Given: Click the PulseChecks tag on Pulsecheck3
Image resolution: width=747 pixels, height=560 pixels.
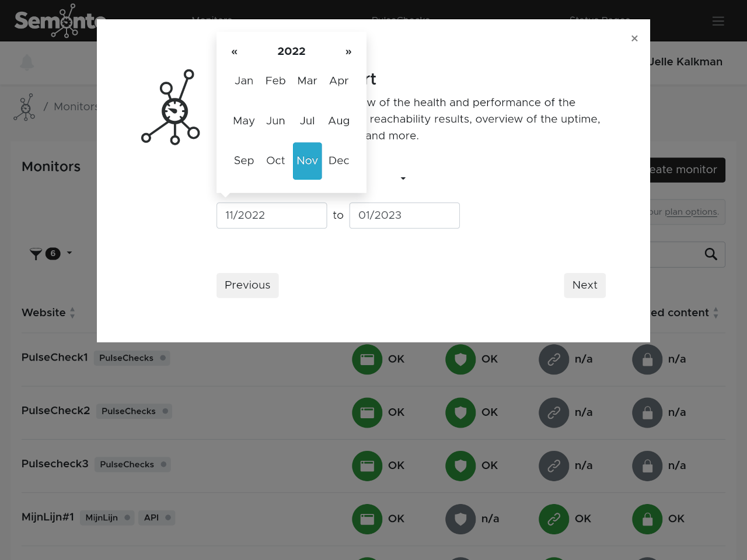Looking at the screenshot, I should (132, 464).
